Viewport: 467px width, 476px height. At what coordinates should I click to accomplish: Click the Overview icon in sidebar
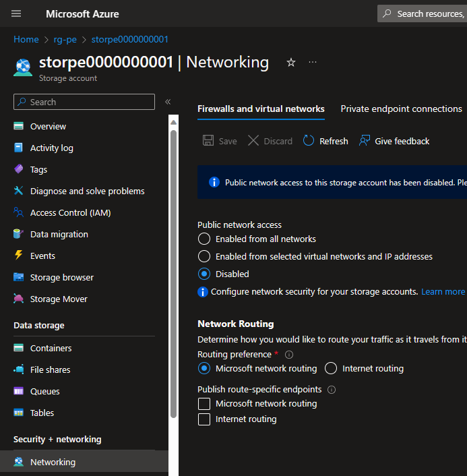pyautogui.click(x=18, y=126)
